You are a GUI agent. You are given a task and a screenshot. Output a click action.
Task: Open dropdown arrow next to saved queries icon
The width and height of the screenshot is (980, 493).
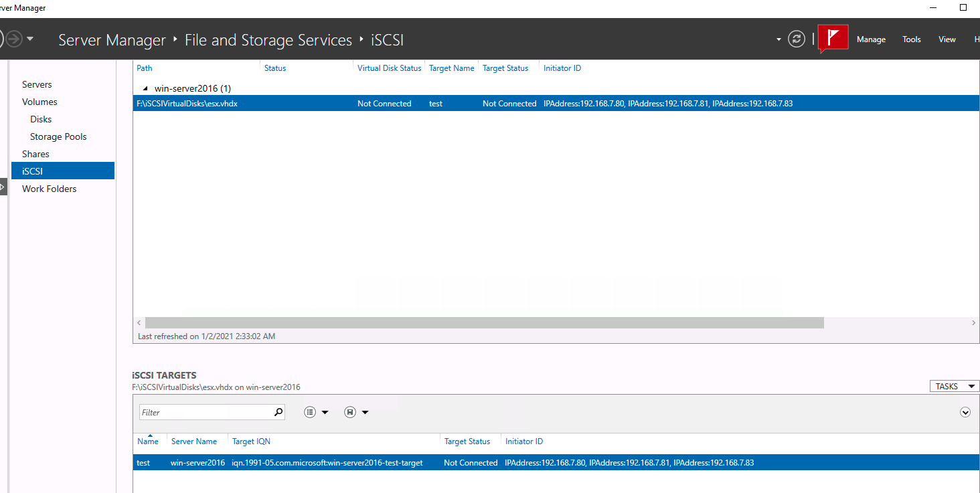(x=365, y=413)
